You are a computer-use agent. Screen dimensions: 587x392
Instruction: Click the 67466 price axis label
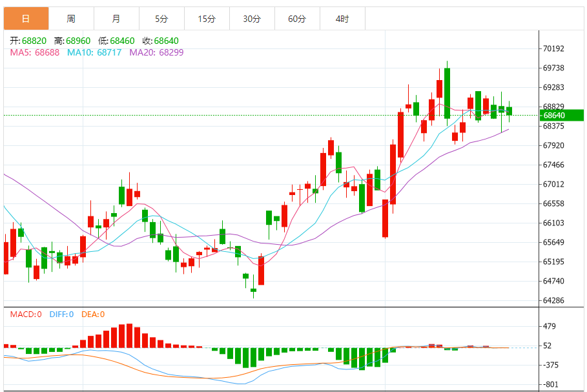pos(553,165)
